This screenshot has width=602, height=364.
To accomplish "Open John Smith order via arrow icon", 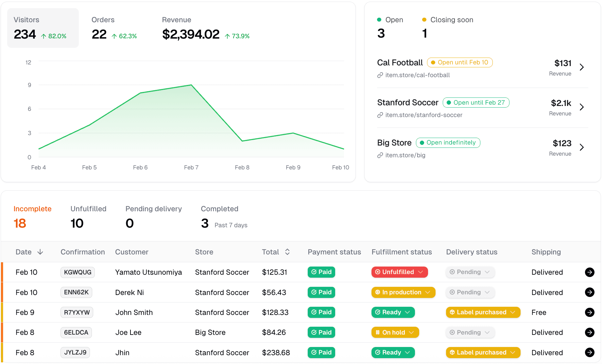I will tap(589, 312).
